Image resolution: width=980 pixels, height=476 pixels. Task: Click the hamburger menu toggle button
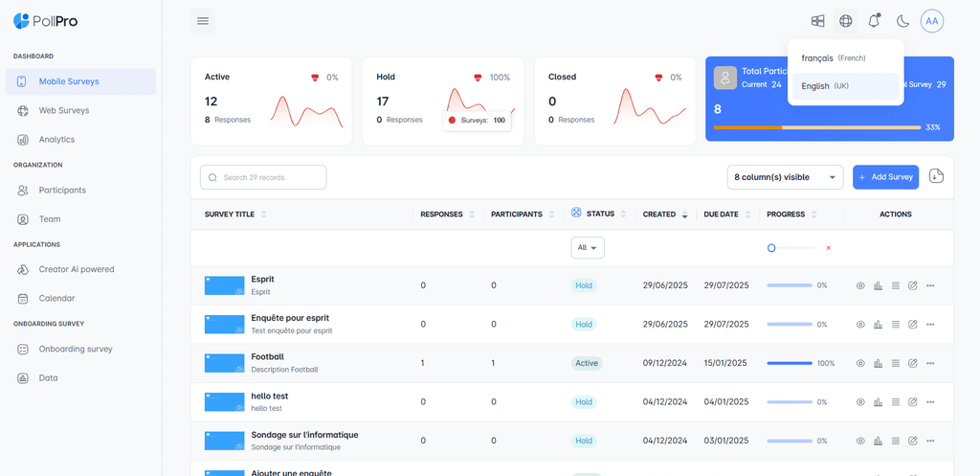tap(202, 21)
